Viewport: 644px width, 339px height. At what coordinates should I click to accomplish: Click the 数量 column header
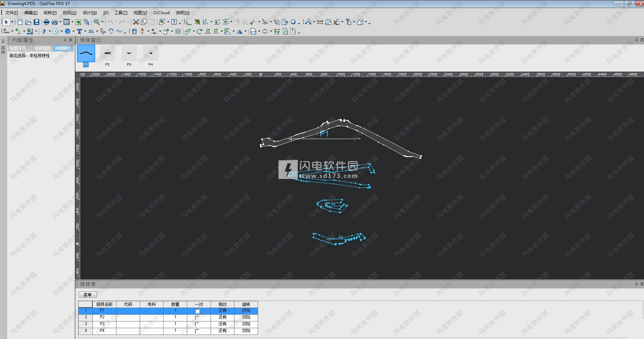coord(175,304)
